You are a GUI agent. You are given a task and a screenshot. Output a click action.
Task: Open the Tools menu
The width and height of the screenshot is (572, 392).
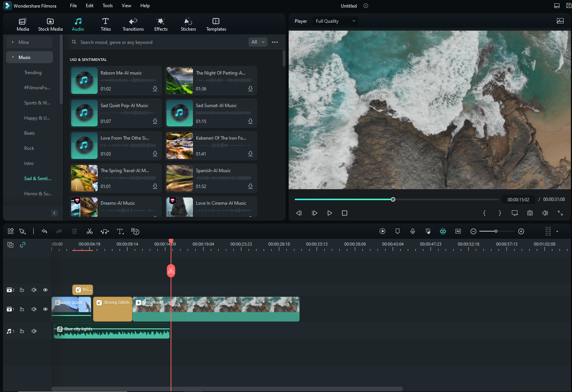107,6
